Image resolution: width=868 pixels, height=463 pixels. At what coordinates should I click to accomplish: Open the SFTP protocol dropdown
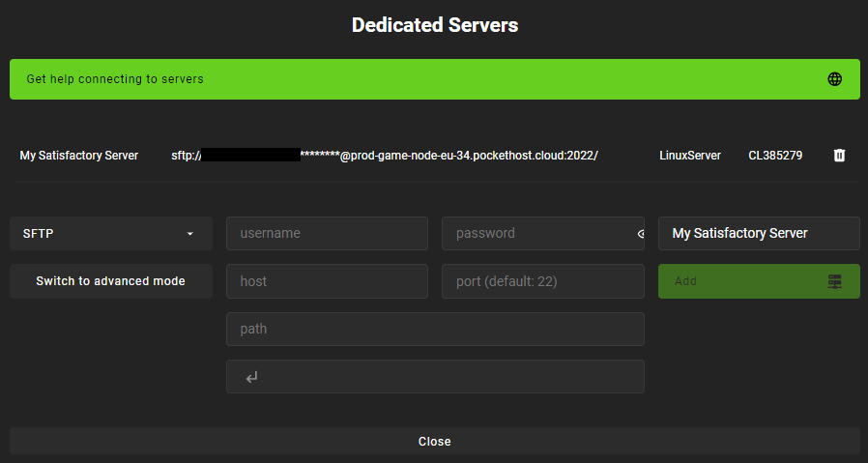pos(111,233)
